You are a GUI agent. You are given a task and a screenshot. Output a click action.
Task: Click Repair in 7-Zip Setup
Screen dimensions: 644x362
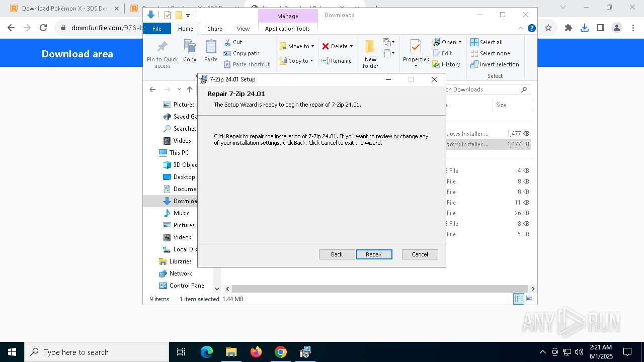[x=374, y=254]
